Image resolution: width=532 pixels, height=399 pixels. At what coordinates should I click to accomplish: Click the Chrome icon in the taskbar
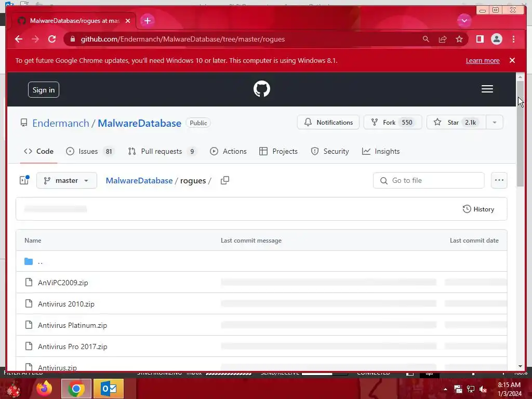click(x=76, y=389)
